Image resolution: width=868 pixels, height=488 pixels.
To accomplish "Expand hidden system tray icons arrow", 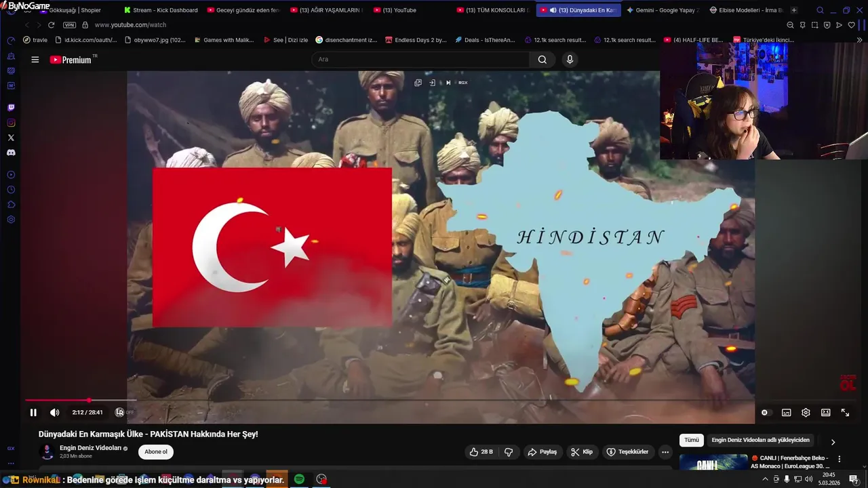I will (x=766, y=479).
